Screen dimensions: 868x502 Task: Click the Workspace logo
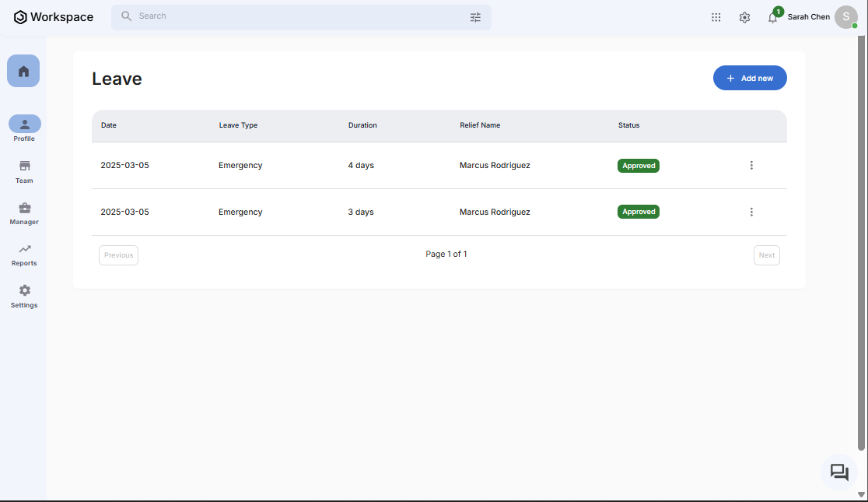(54, 17)
